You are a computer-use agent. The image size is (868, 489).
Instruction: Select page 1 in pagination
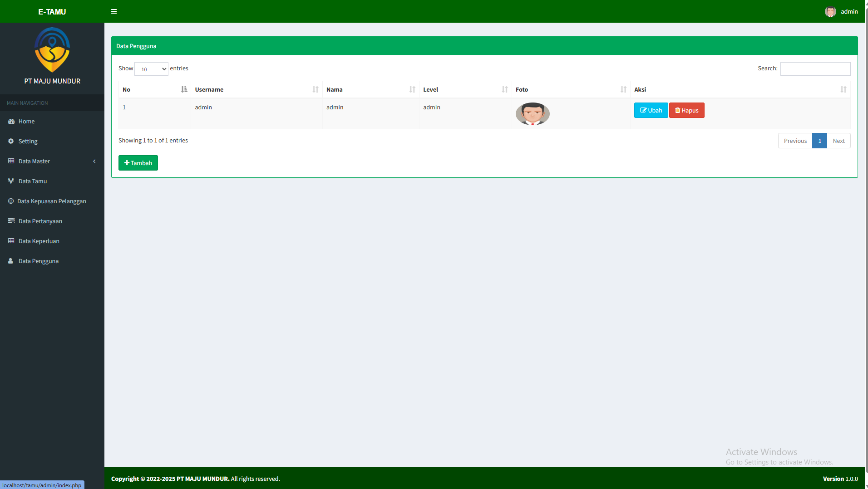point(819,141)
